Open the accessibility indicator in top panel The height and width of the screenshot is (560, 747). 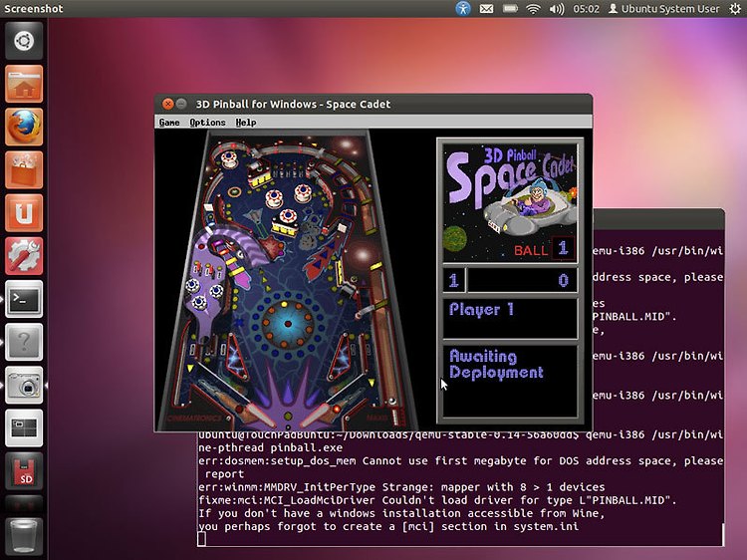(462, 8)
